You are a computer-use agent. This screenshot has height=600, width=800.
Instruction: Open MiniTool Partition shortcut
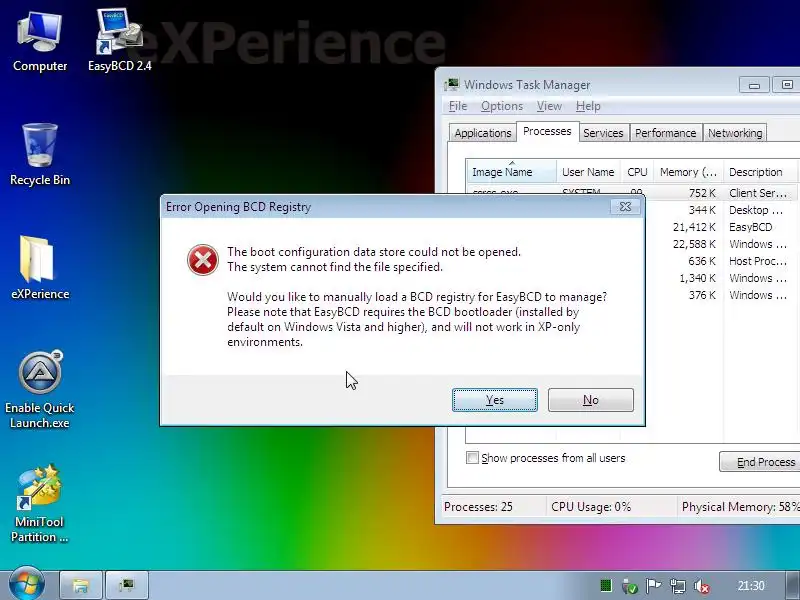pyautogui.click(x=39, y=503)
